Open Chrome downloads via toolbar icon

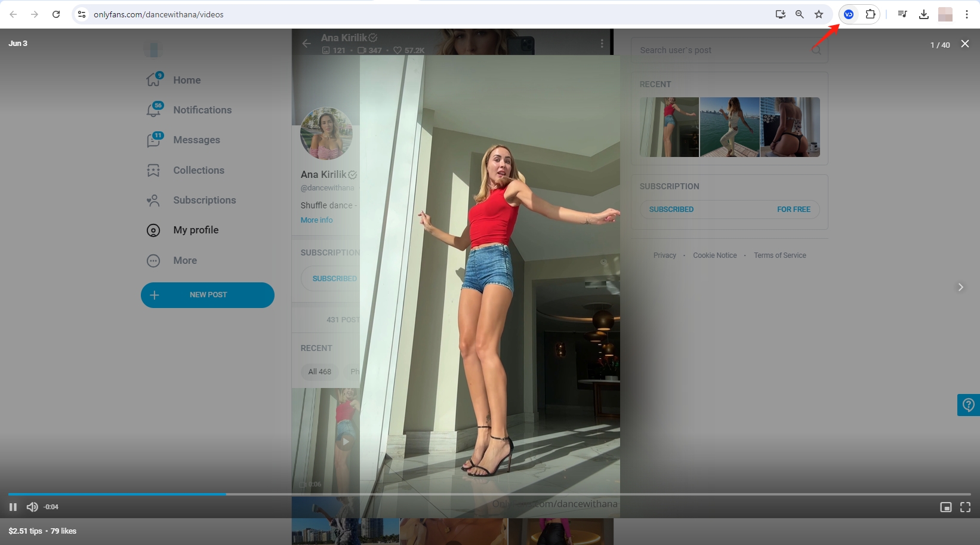coord(924,14)
